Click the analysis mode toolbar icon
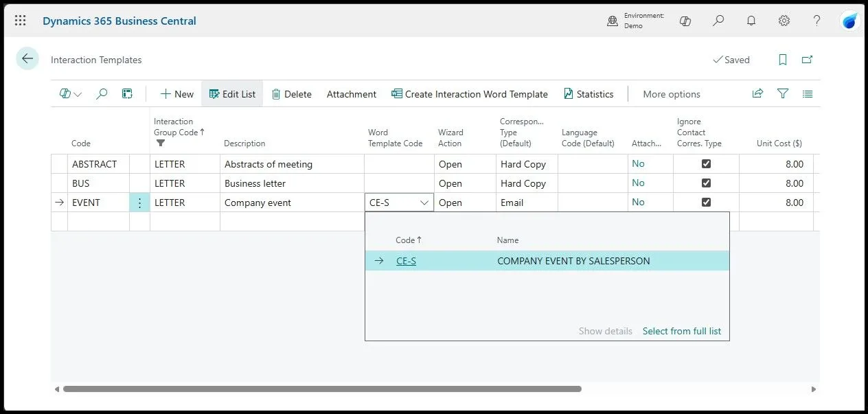 click(x=127, y=94)
